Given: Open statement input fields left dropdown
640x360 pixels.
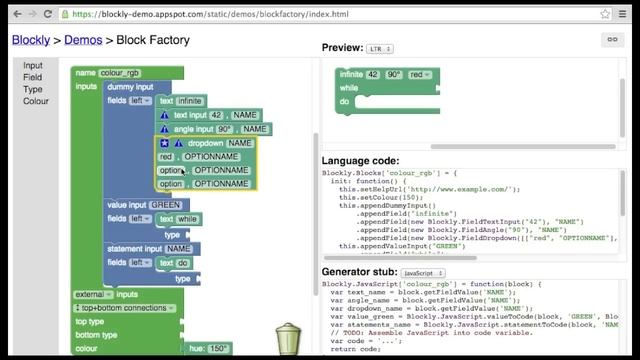Looking at the screenshot, I should (x=140, y=263).
